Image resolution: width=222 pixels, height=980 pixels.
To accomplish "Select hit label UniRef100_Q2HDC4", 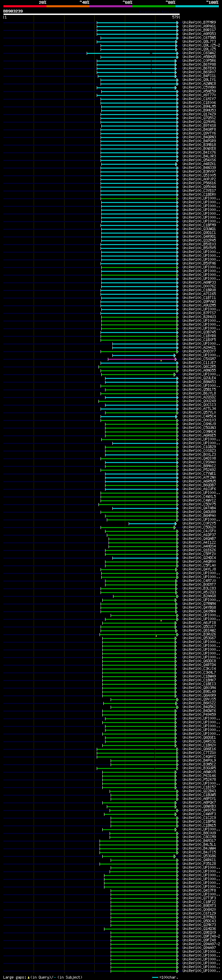I will click(x=199, y=558).
